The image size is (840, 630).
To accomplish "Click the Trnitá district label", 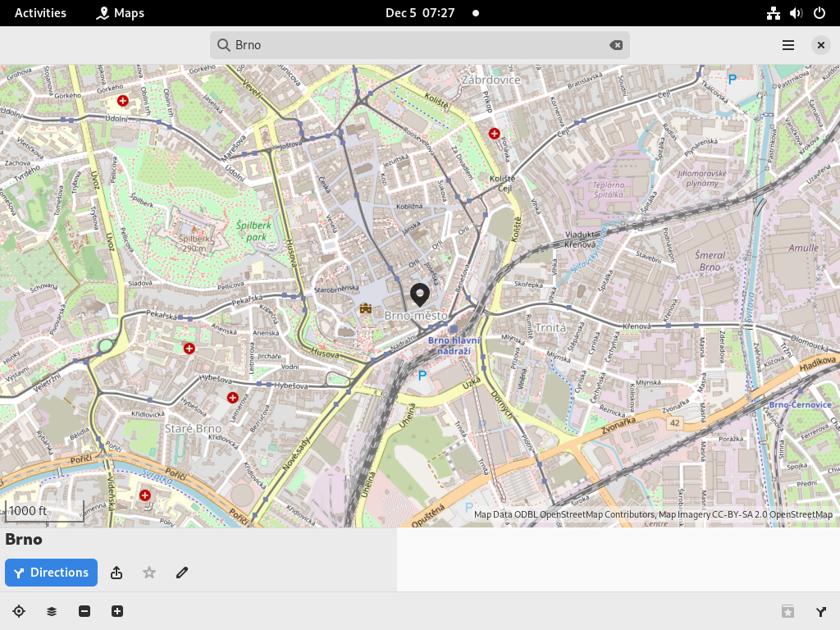I will (x=550, y=328).
